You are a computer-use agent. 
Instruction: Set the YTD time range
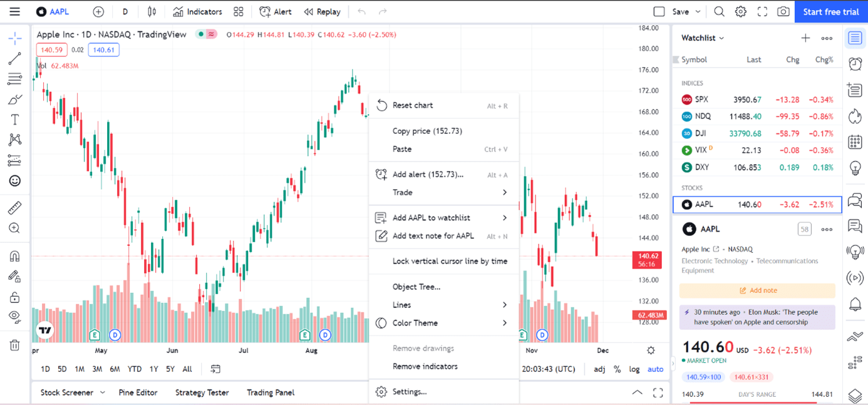coord(134,369)
